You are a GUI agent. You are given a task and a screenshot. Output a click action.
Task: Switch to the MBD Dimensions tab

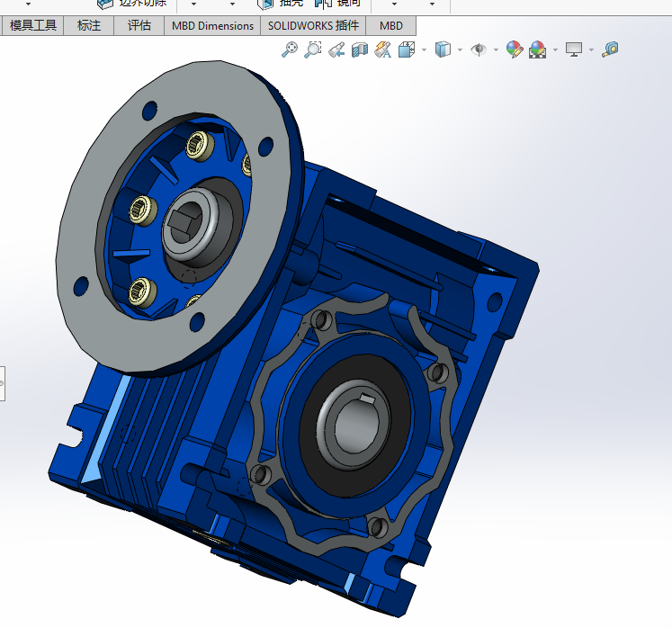click(213, 26)
